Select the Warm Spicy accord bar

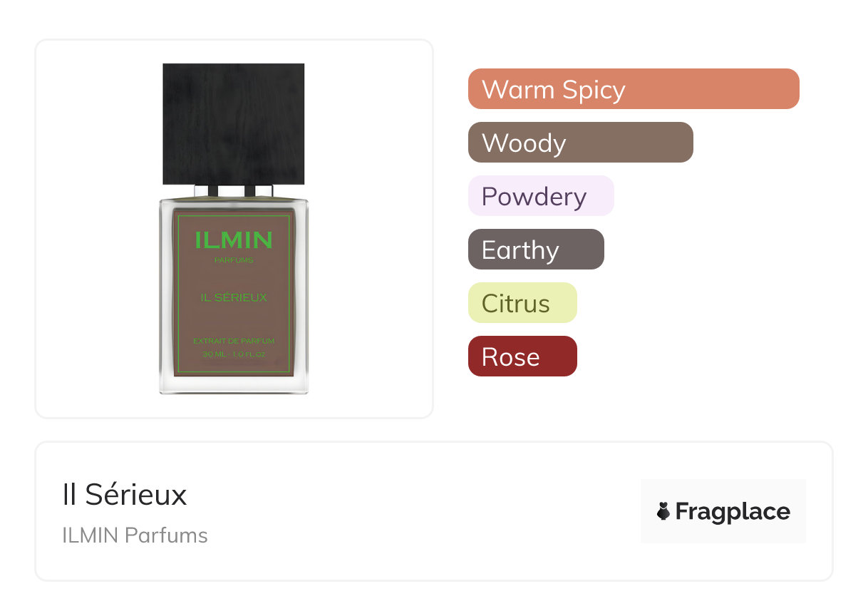pos(633,89)
